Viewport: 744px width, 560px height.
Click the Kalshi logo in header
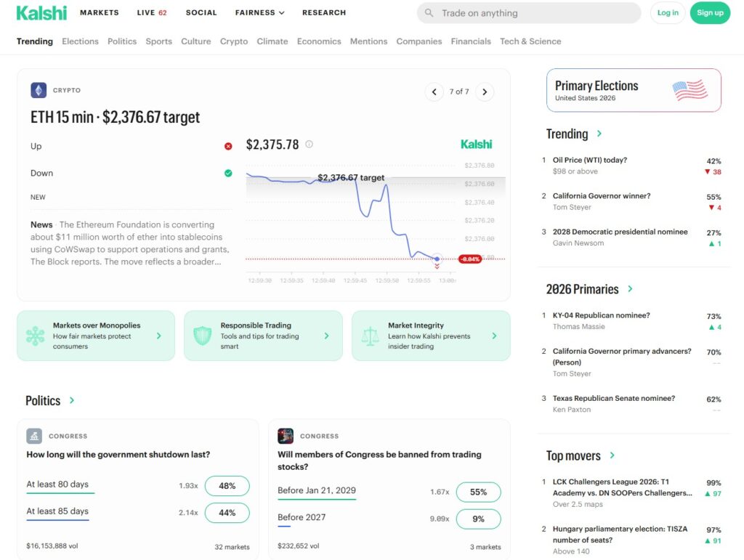click(41, 13)
